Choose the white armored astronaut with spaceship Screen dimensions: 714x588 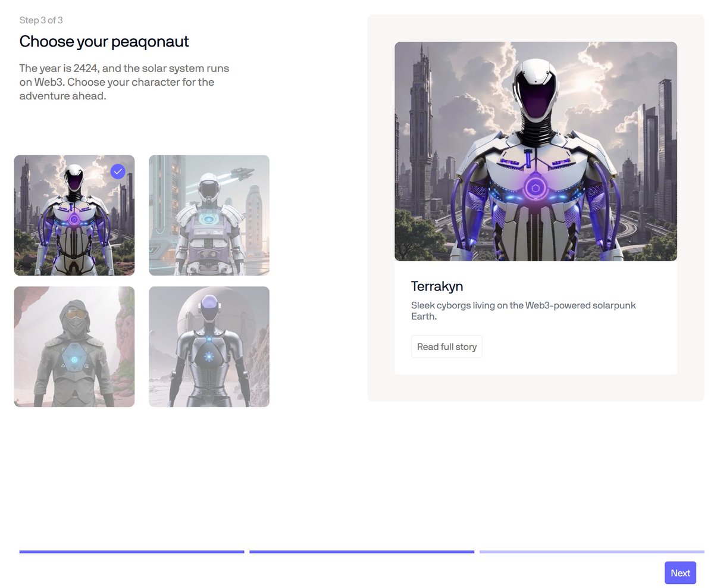(x=209, y=215)
